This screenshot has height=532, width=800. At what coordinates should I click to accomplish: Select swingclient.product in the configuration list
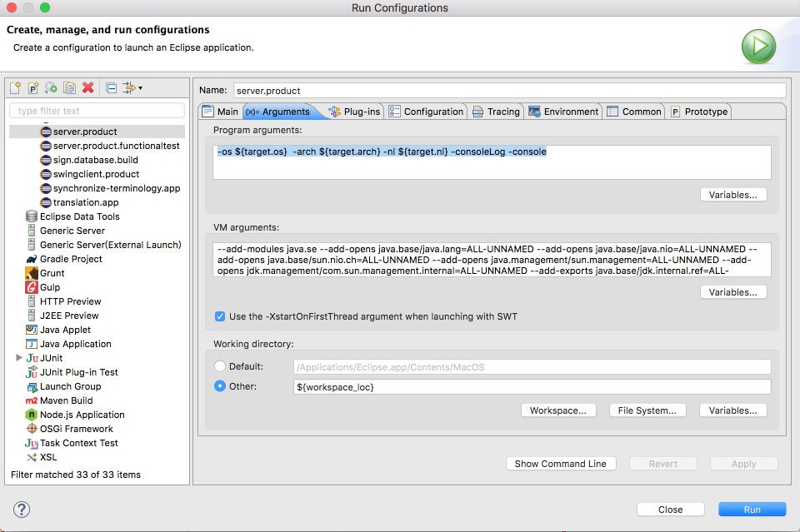point(96,174)
